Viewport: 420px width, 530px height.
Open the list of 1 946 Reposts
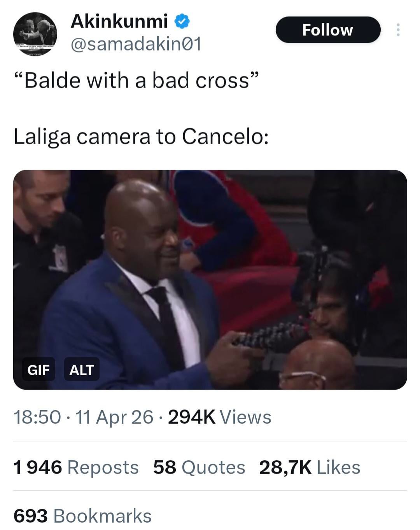[x=76, y=467]
